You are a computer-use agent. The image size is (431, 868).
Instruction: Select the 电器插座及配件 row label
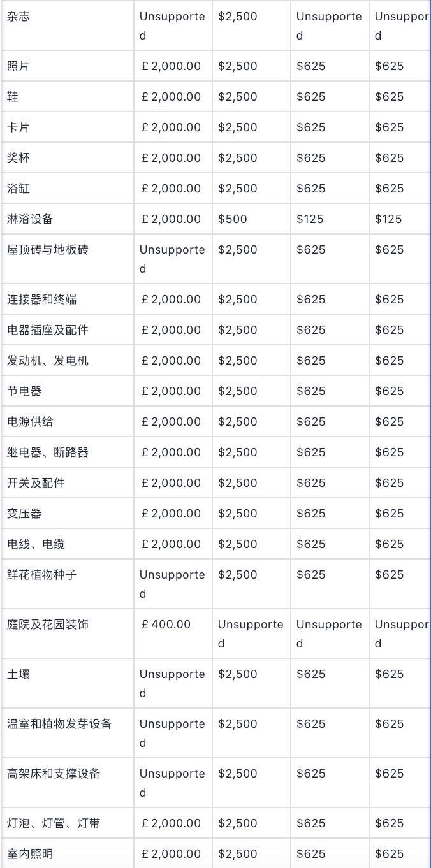48,330
